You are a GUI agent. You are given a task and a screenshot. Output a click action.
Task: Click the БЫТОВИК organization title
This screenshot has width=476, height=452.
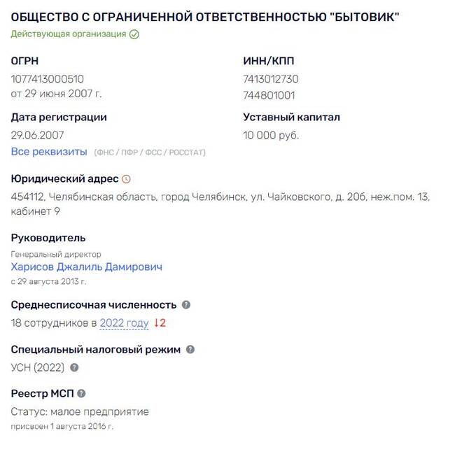coord(205,17)
